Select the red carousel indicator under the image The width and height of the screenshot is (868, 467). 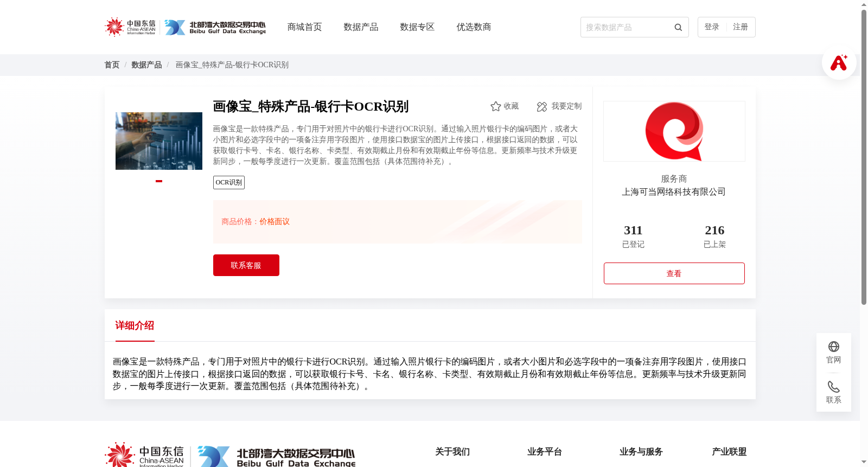[159, 181]
